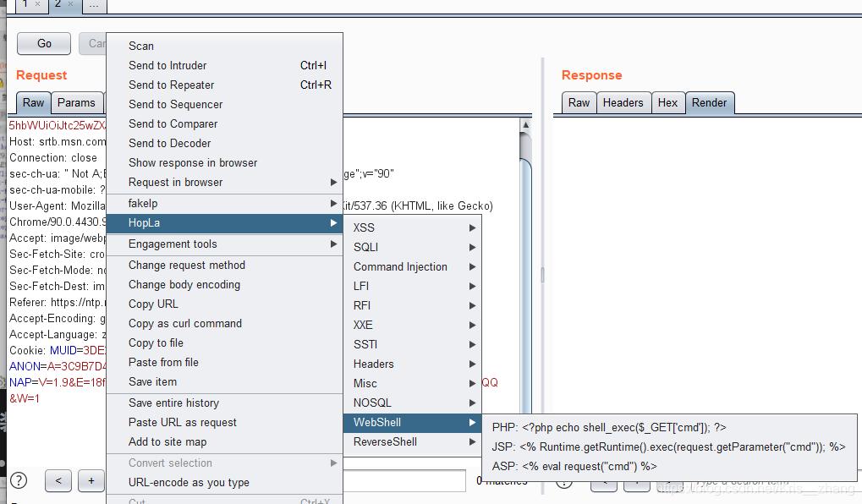Image resolution: width=862 pixels, height=504 pixels.
Task: Select Copy URL
Action: [224, 304]
